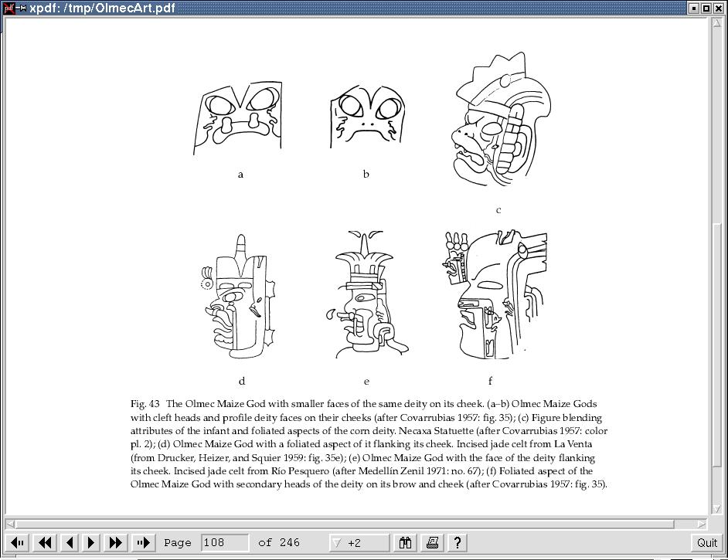Click the label 'c' under the statuette
Screen dimensions: 728x560
pos(498,210)
